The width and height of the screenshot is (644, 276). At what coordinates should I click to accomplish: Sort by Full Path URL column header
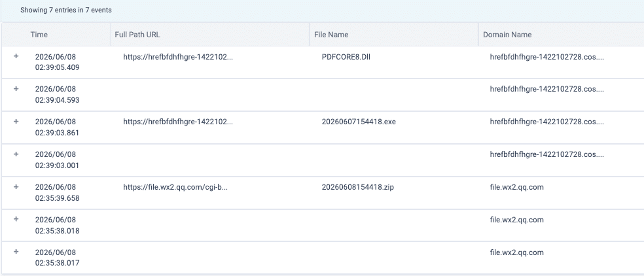coord(137,35)
